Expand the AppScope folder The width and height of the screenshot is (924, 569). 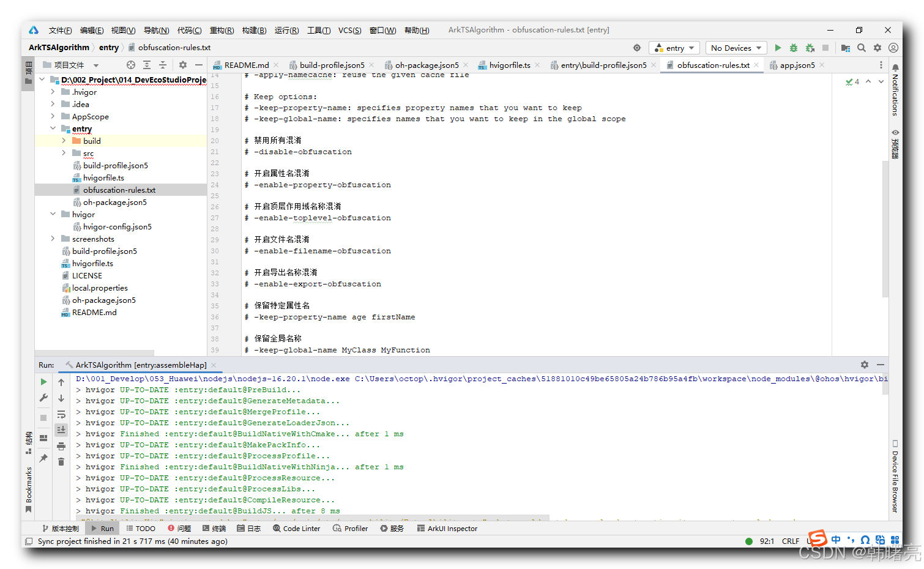[53, 116]
